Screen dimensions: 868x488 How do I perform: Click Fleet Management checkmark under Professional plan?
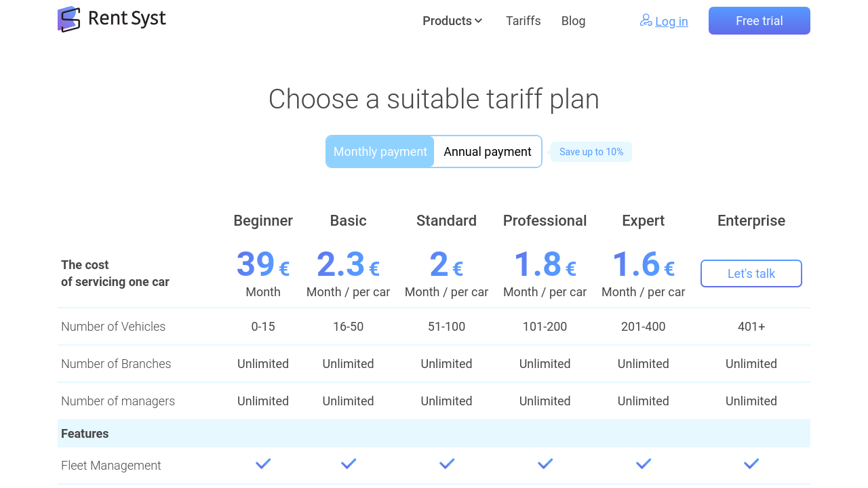(545, 464)
